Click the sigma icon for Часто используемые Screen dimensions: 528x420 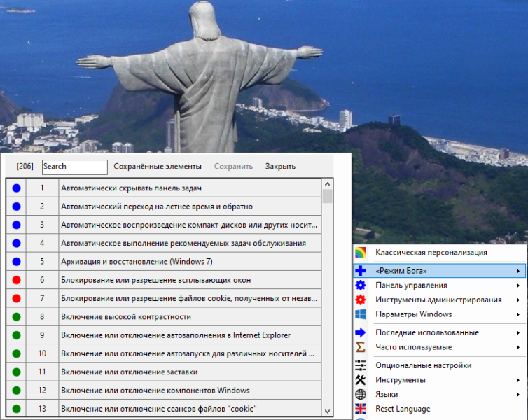[x=361, y=347]
